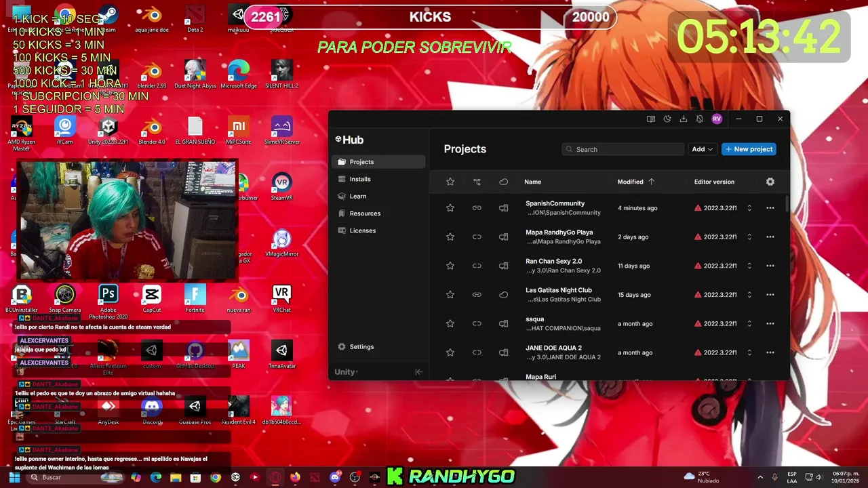The image size is (868, 488).
Task: Open the SteamVR desktop icon
Action: click(x=281, y=187)
